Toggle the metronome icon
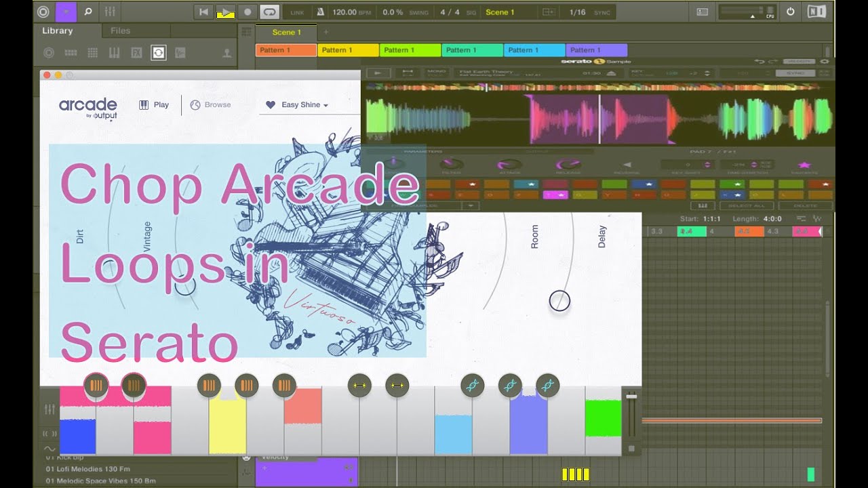 [319, 12]
